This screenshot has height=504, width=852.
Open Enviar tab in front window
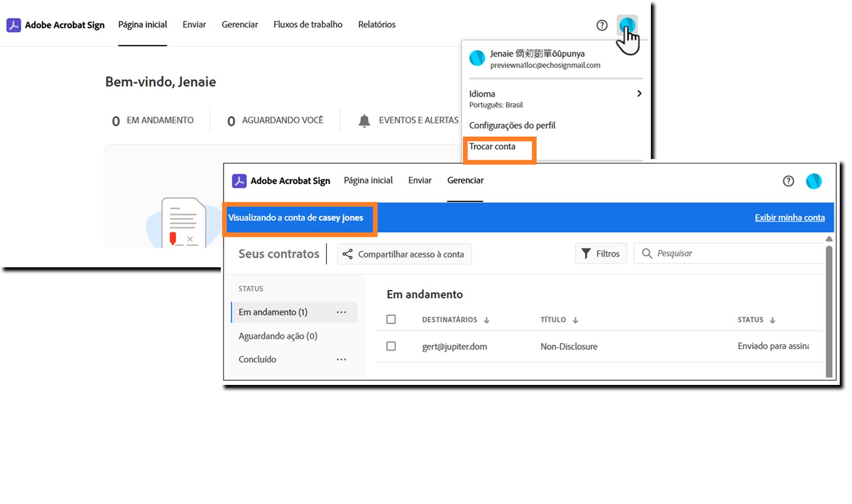(x=420, y=180)
